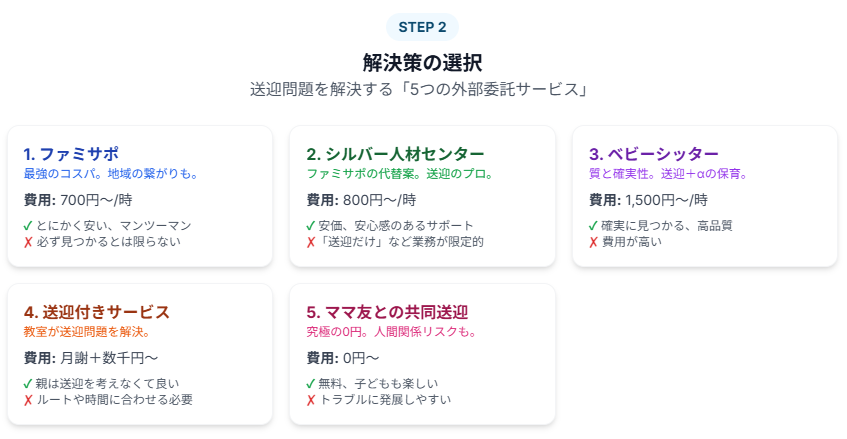Click red X beside ルートや時間に合わせる必要
The image size is (847, 439).
pos(29,400)
